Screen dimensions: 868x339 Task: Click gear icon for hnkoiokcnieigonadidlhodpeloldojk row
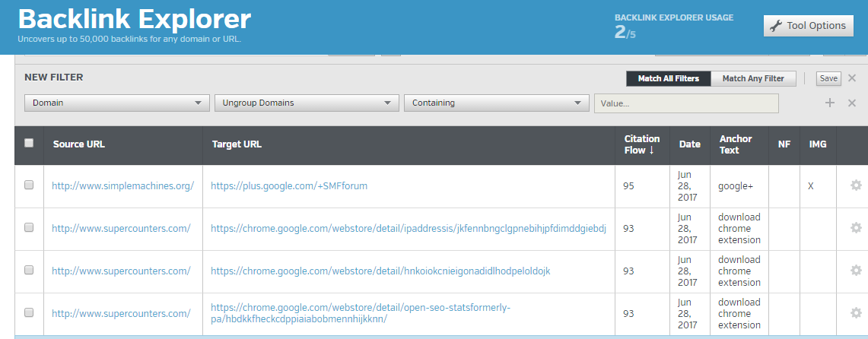856,271
